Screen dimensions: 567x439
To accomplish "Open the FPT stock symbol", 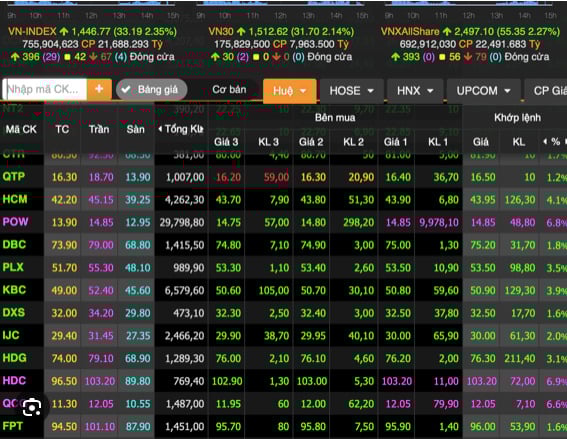I will tap(13, 426).
